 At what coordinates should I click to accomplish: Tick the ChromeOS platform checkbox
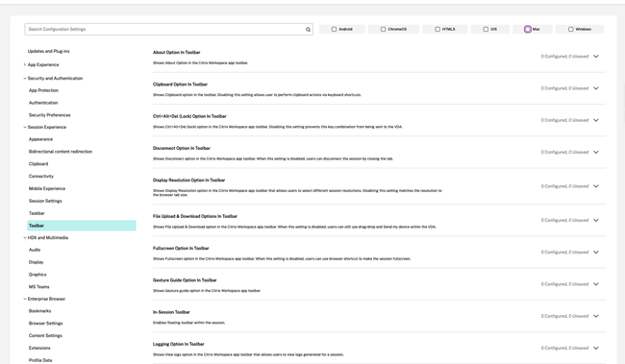(383, 29)
